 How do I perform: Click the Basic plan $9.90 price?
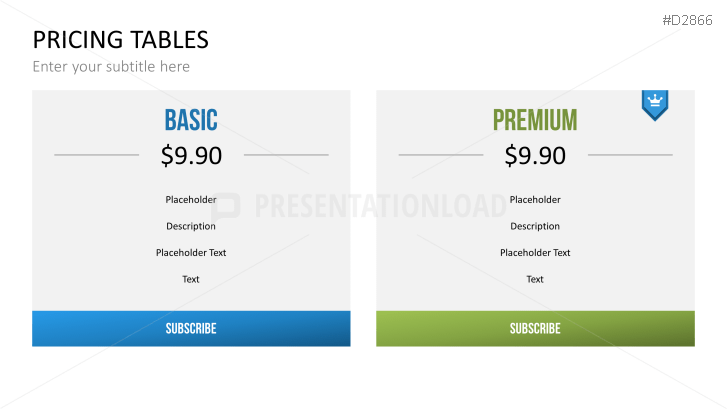(x=191, y=155)
